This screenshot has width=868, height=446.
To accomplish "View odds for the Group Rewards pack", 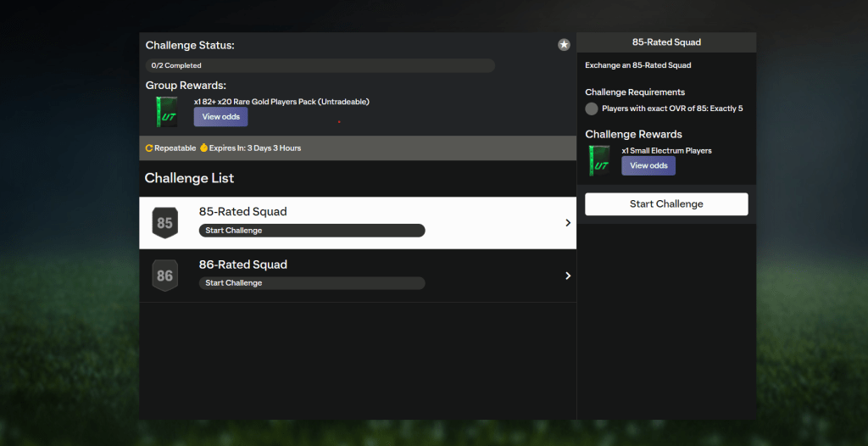I will coord(220,117).
